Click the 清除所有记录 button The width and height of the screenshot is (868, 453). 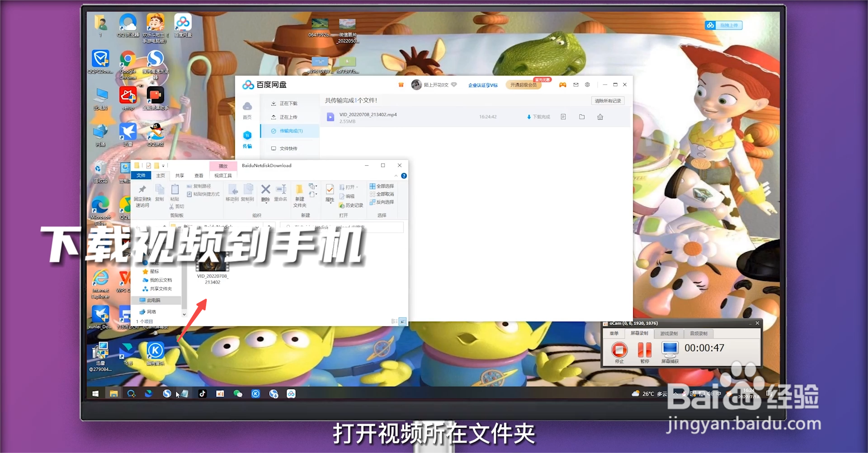(608, 101)
